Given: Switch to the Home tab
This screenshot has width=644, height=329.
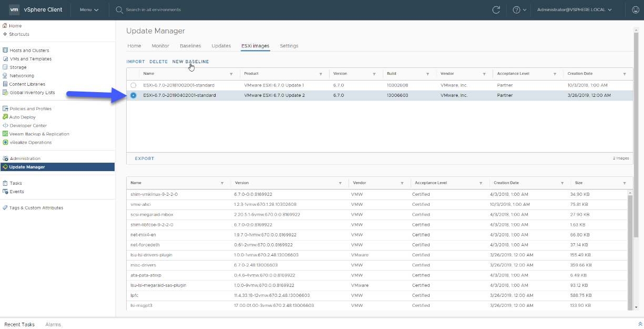Looking at the screenshot, I should pos(134,46).
